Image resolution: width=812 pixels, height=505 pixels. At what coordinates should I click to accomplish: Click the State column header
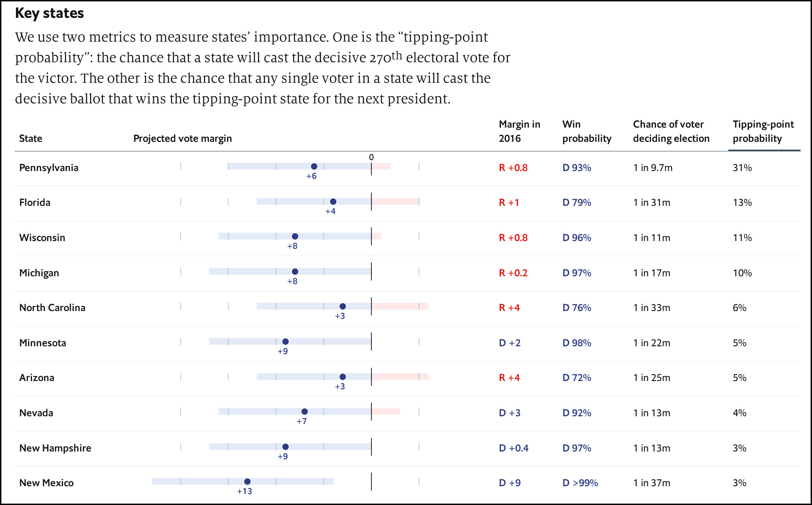click(x=31, y=139)
